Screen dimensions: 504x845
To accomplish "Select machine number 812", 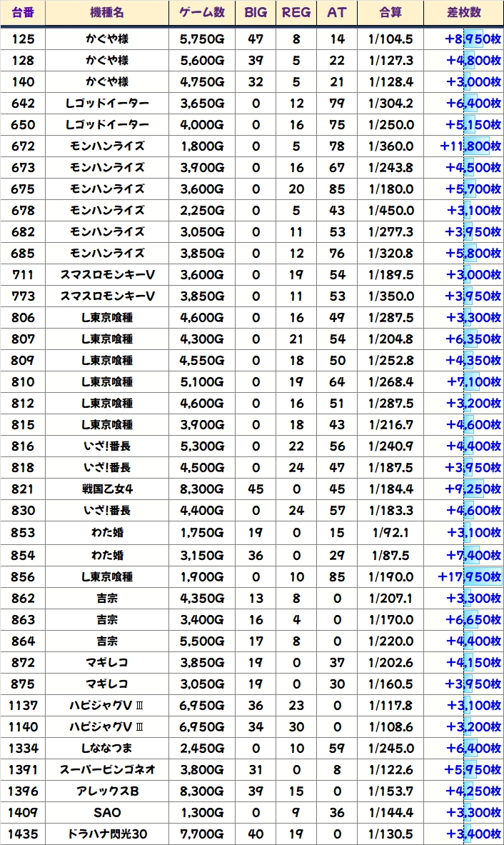I will [23, 403].
